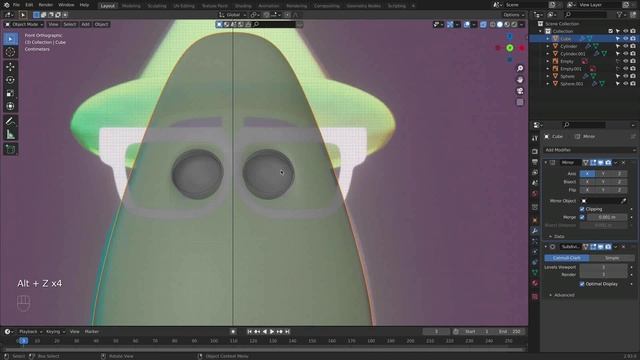Activate the Cursor tool
This screenshot has width=640, height=360.
click(11, 52)
